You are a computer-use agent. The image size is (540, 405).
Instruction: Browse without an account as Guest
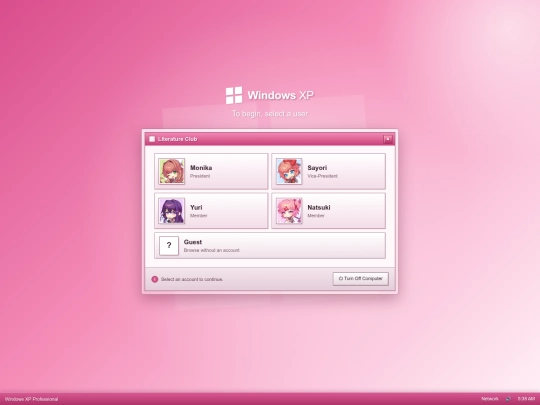coord(270,246)
